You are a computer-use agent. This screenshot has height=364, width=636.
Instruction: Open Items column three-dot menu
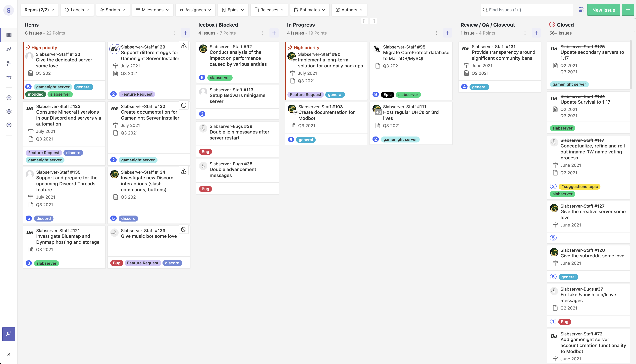[174, 33]
